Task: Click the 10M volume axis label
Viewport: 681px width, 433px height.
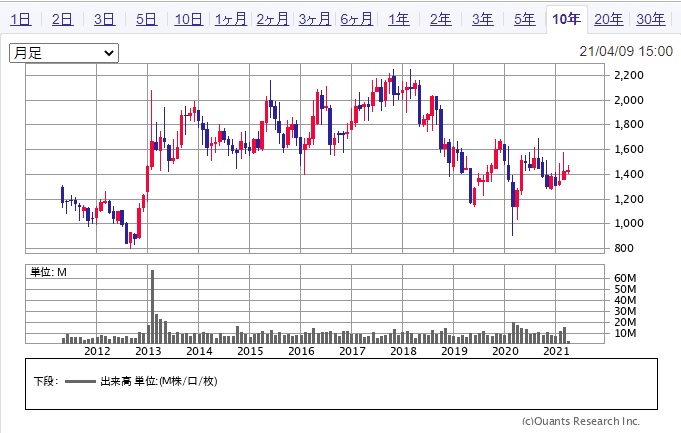Action: (625, 333)
